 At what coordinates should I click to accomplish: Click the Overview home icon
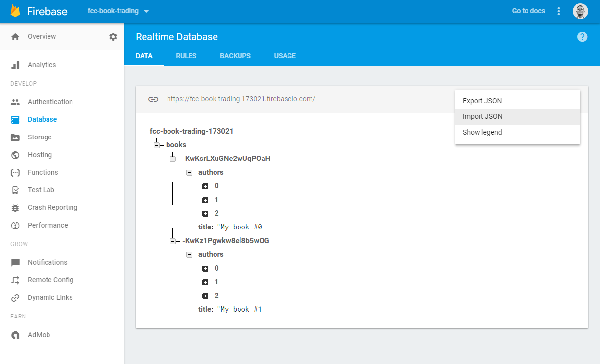(x=15, y=37)
